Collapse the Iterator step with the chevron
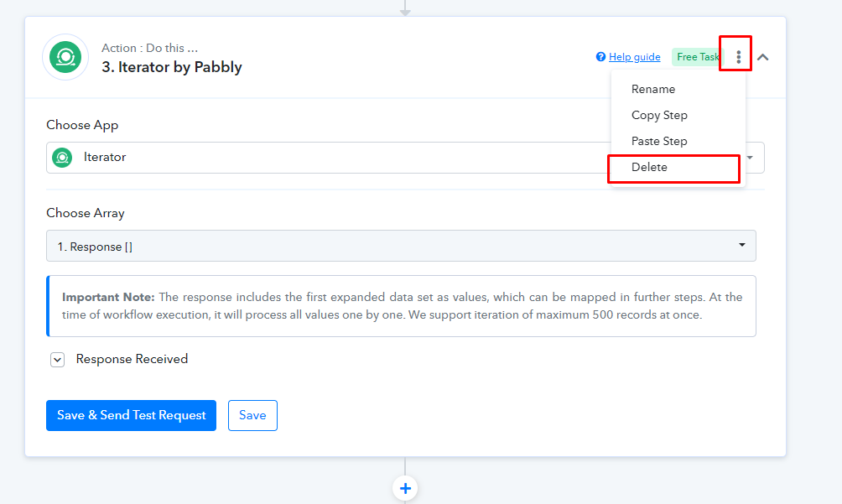 coord(762,57)
